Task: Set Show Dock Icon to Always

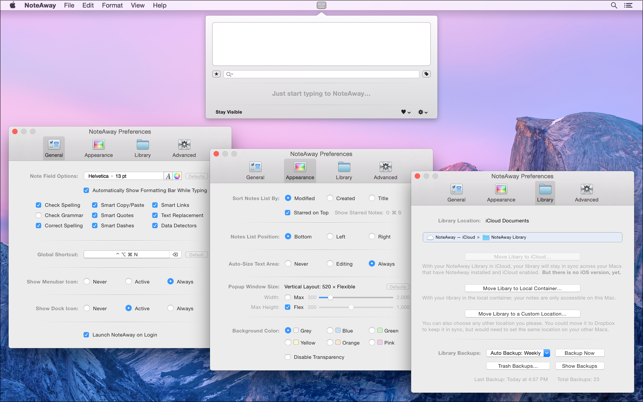Action: (170, 308)
